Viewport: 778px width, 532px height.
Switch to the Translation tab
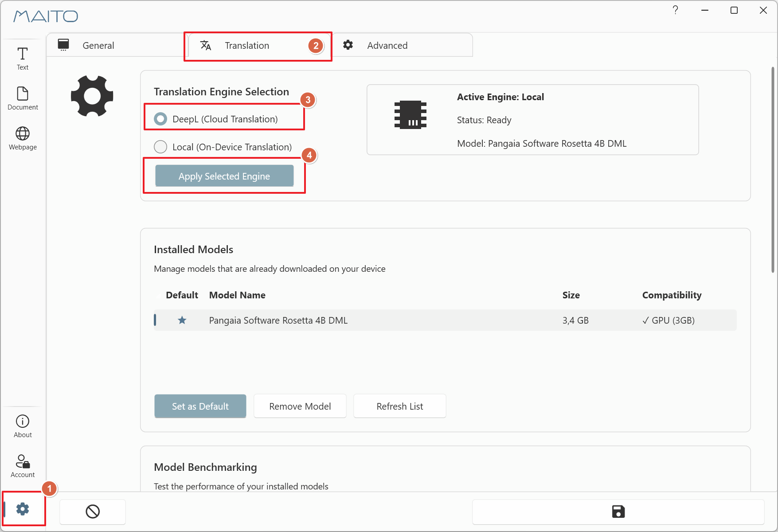tap(258, 45)
